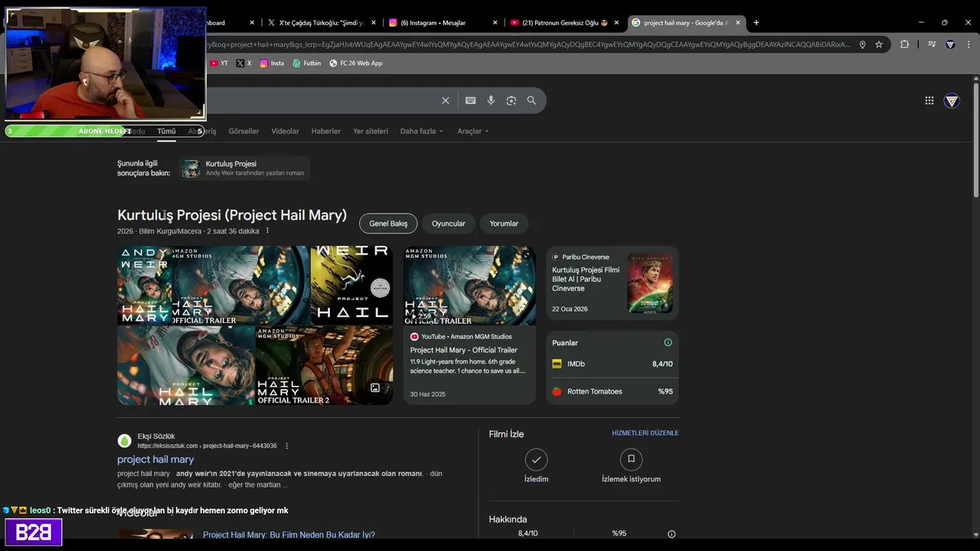Select the Görseller search filter
The width and height of the screenshot is (980, 551).
(x=243, y=131)
